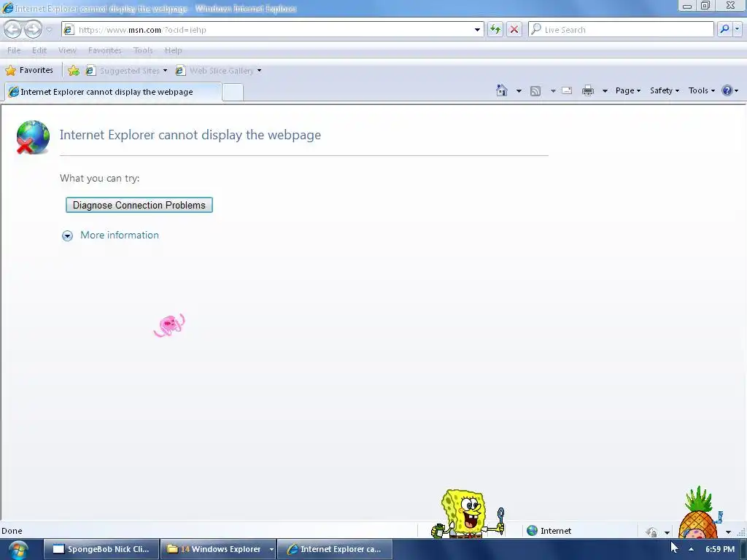Click the msn.com address bar
747x560 pixels.
pos(273,29)
